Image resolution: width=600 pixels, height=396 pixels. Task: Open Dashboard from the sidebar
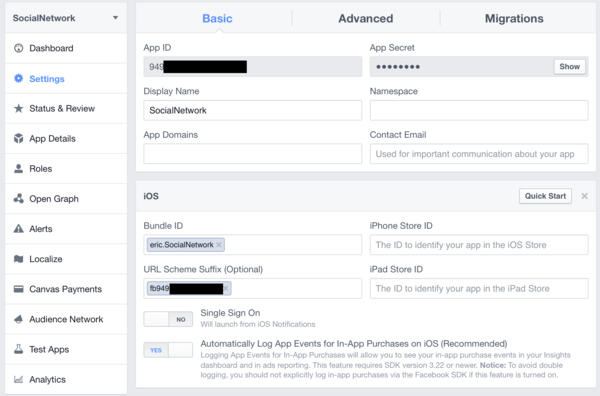(x=66, y=48)
